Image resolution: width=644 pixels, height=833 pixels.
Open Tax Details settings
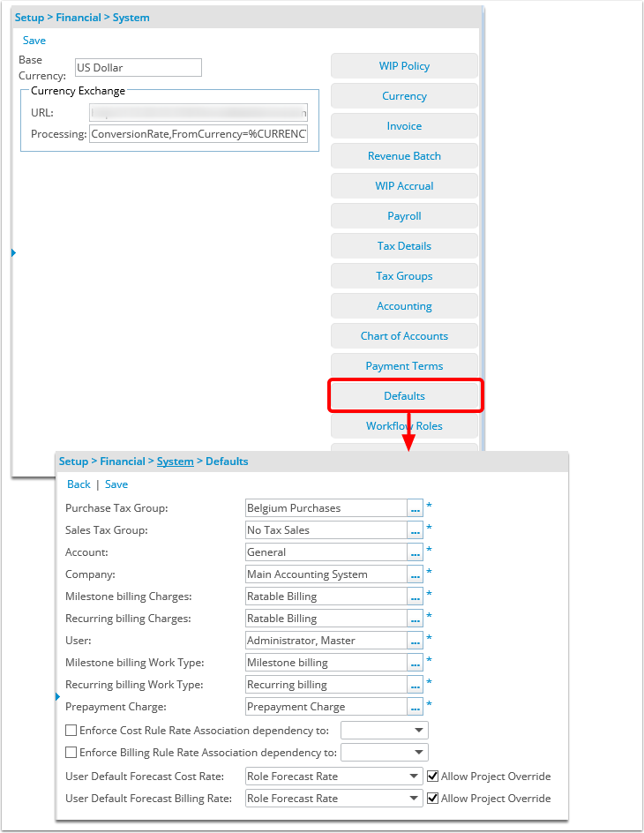(404, 246)
